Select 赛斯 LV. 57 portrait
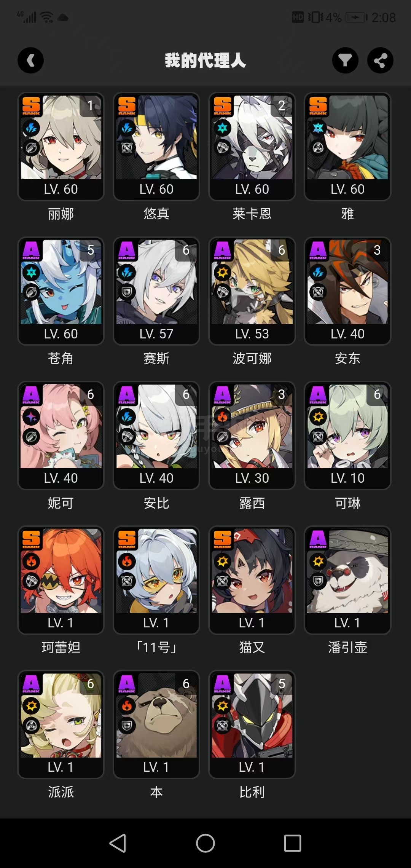 (156, 291)
